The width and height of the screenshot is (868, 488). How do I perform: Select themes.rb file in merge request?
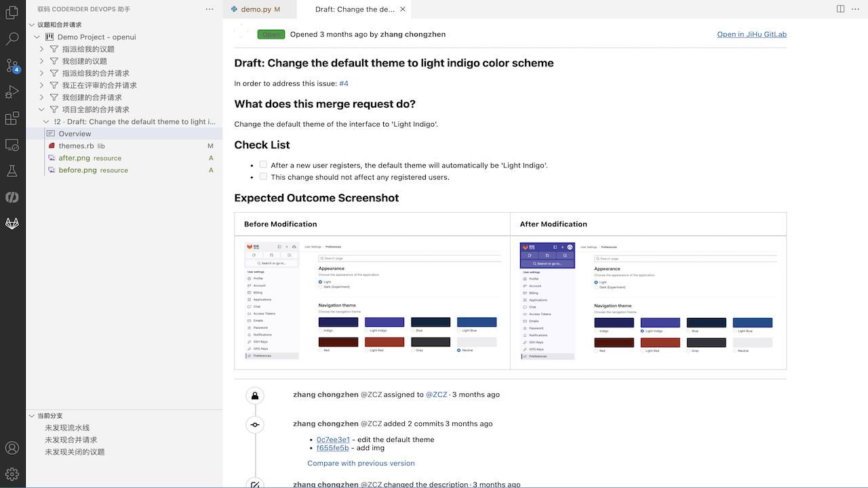tap(76, 146)
